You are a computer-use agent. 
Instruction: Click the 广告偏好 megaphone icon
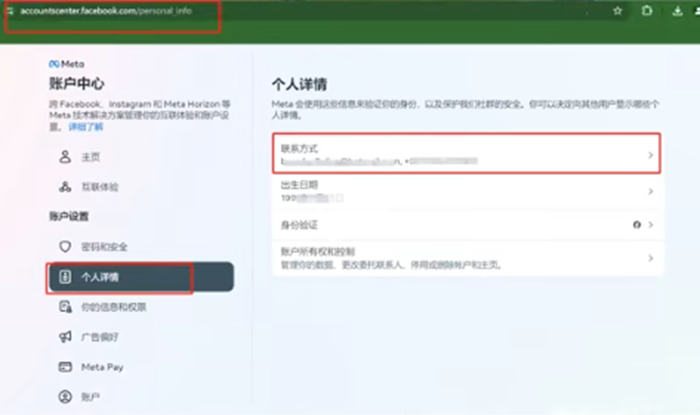(x=65, y=336)
